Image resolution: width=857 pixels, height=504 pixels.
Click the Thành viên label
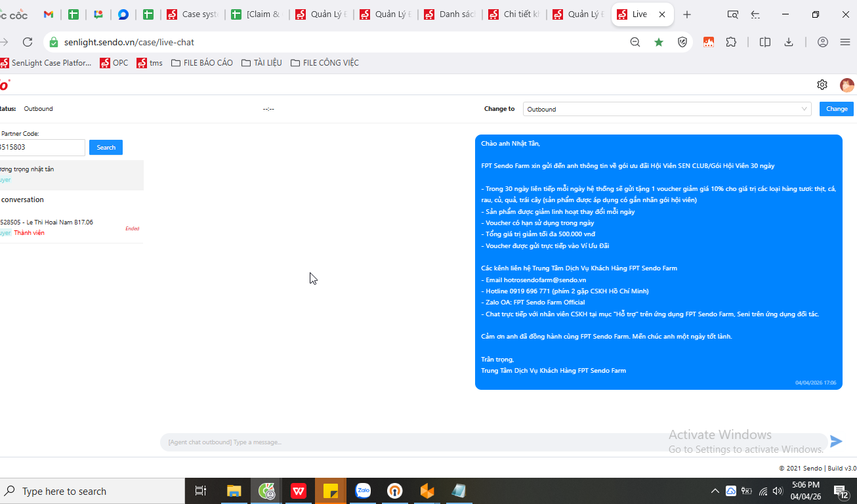[x=30, y=233]
